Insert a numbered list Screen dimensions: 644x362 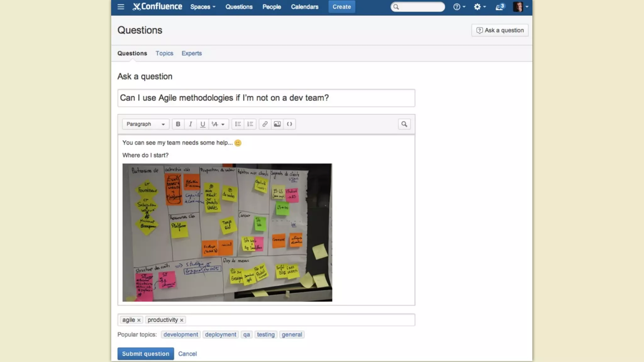click(250, 124)
